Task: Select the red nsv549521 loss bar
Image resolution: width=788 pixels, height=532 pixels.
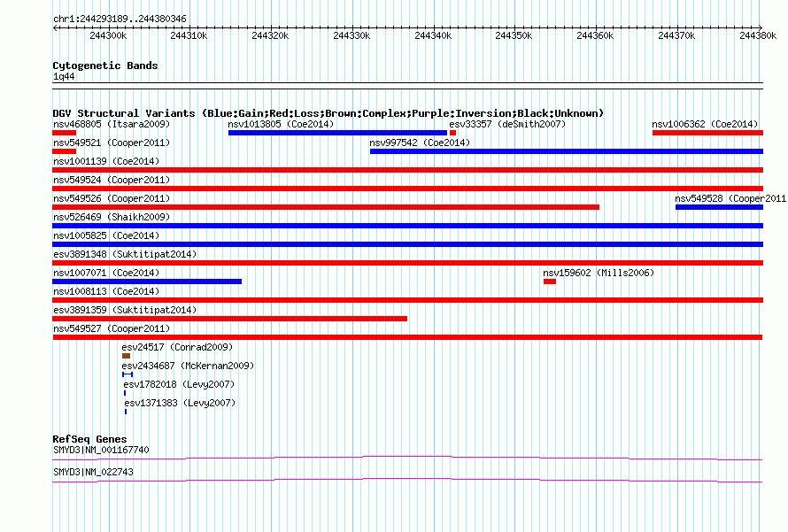Action: 65,151
